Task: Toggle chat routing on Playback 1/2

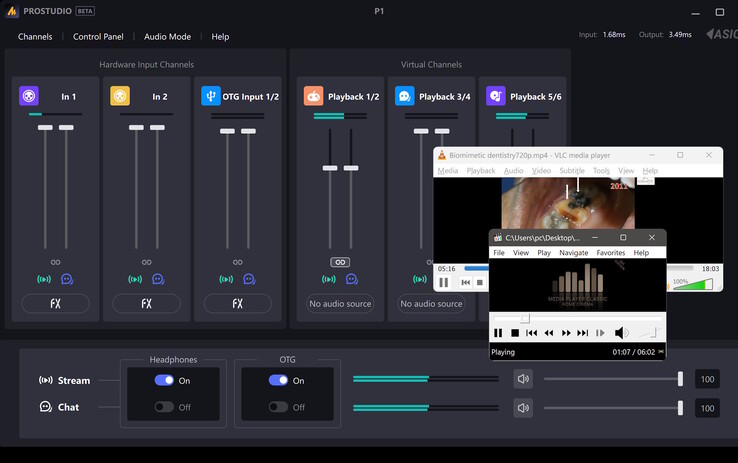Action: (x=352, y=279)
